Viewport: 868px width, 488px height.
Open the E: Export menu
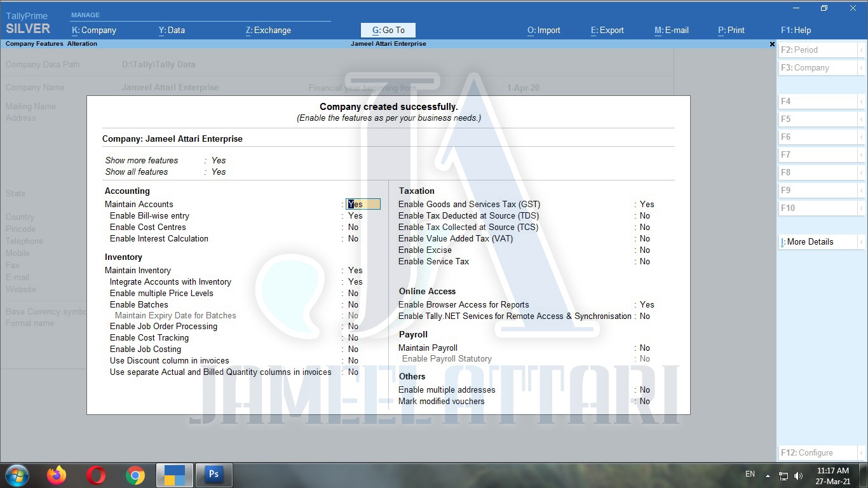[607, 30]
